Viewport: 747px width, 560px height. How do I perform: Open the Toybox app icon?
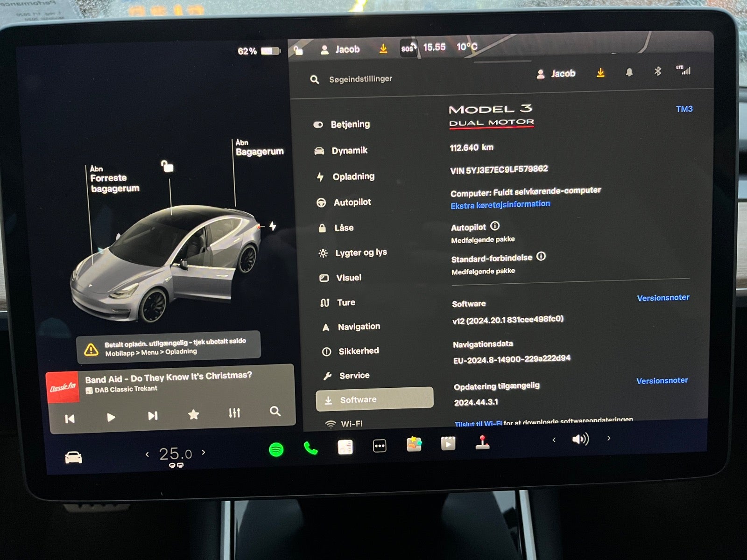pos(414,444)
